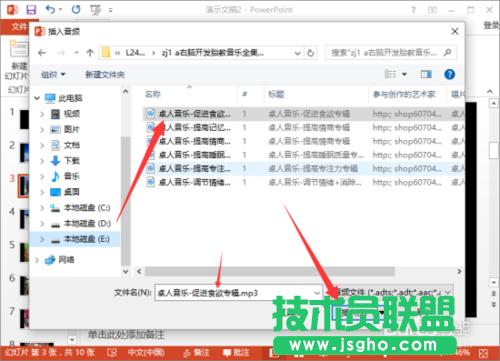Image resolution: width=500 pixels, height=361 pixels.
Task: Select audio file 桌人音乐-提高专注
Action: [194, 168]
